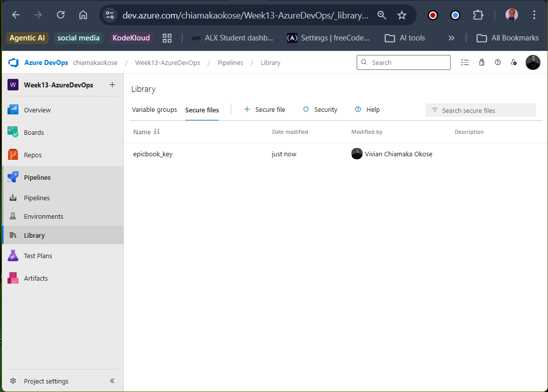The image size is (548, 392).
Task: Switch to the Variable groups tab
Action: pos(154,110)
